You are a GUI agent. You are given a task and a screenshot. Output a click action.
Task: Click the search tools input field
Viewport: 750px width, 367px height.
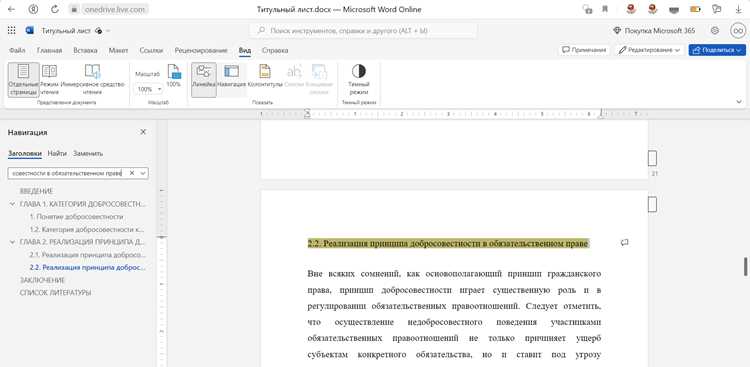tap(364, 31)
